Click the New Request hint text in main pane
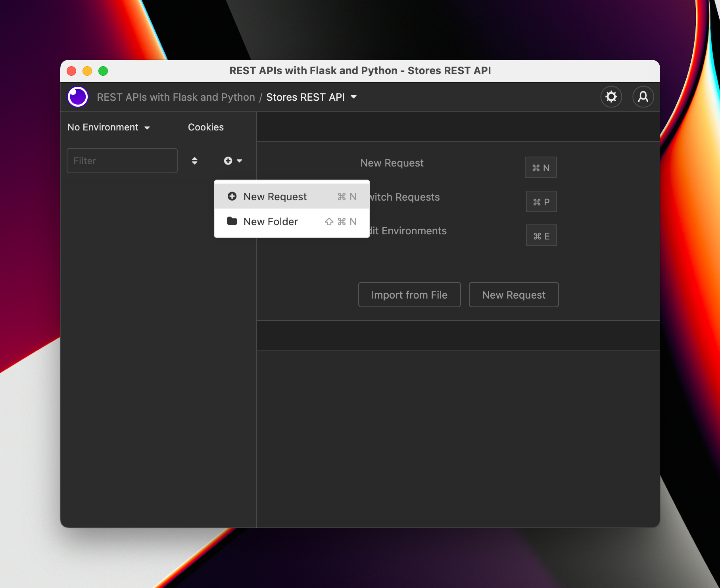 (x=392, y=163)
